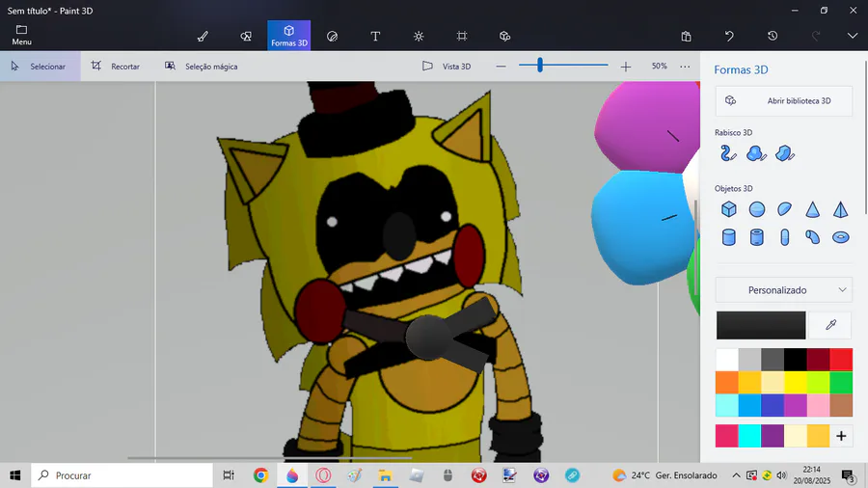Switch to Formas 3D tab

289,36
